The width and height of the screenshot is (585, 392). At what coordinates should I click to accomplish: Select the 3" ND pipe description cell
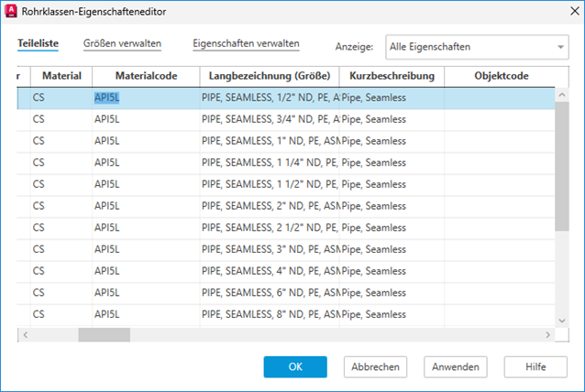(269, 249)
